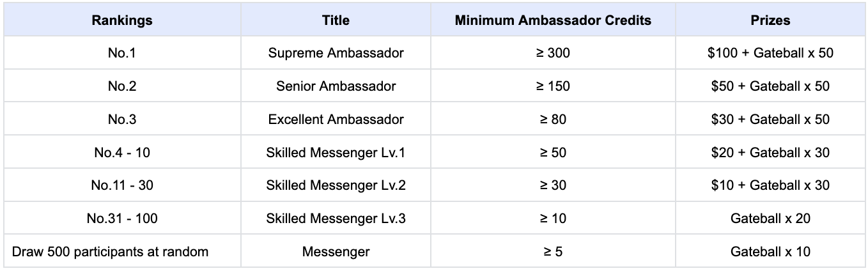Viewport: 868px width, 271px height.
Task: Click the Skilled Messenger Lv.2 cell
Action: [336, 185]
